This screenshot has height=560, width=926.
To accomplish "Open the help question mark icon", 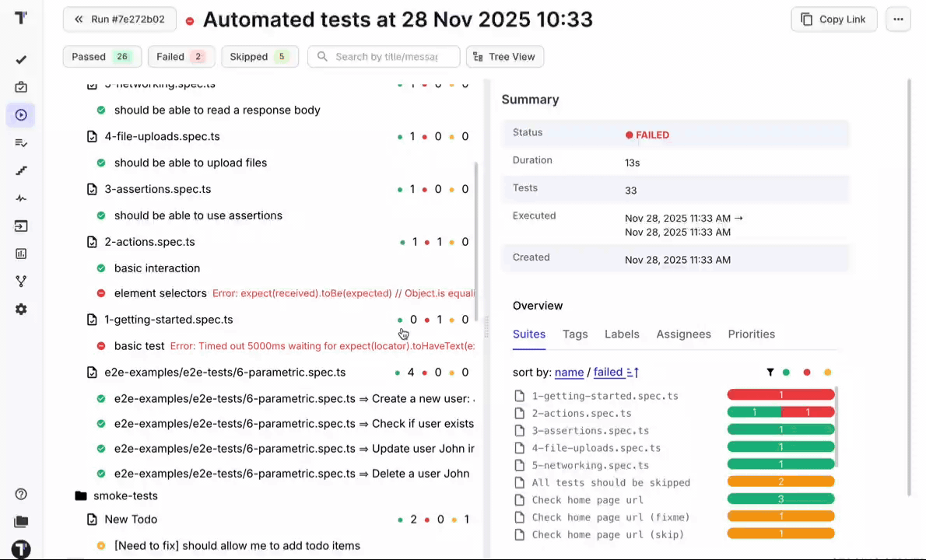I will tap(21, 495).
